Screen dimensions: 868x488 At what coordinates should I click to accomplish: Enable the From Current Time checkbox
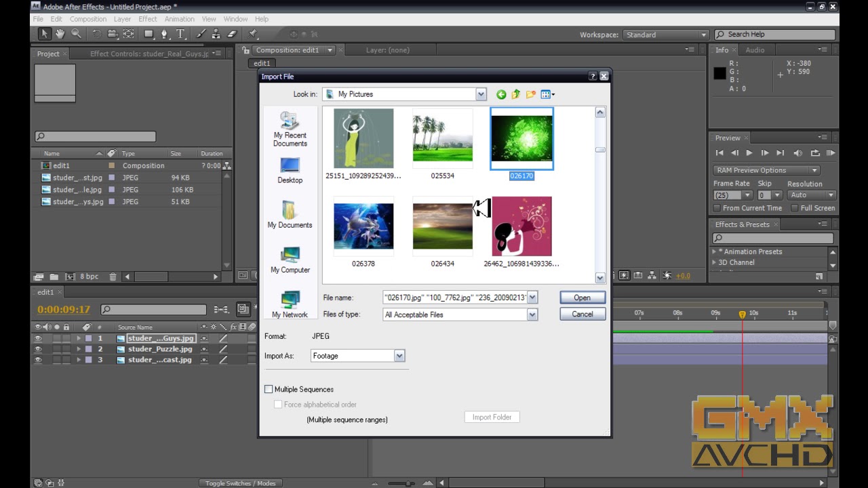tap(717, 208)
